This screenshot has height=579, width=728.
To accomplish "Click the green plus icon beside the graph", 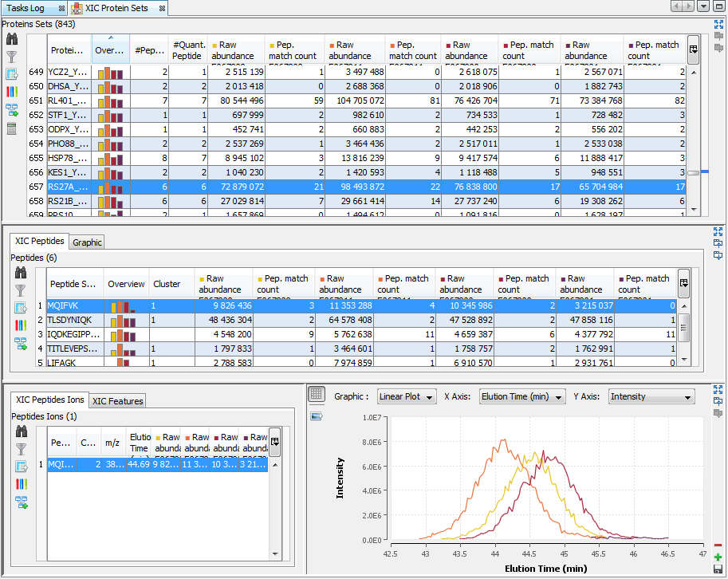I will [x=718, y=557].
